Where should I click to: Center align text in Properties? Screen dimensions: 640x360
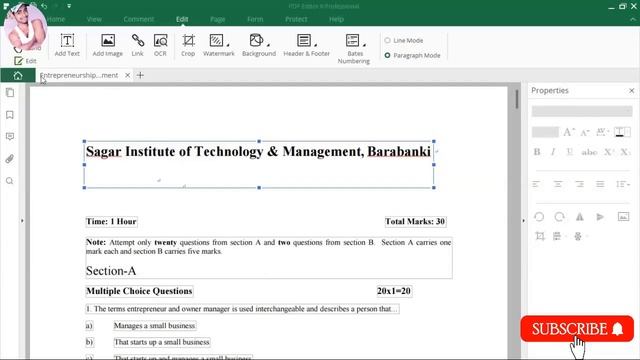(x=558, y=184)
